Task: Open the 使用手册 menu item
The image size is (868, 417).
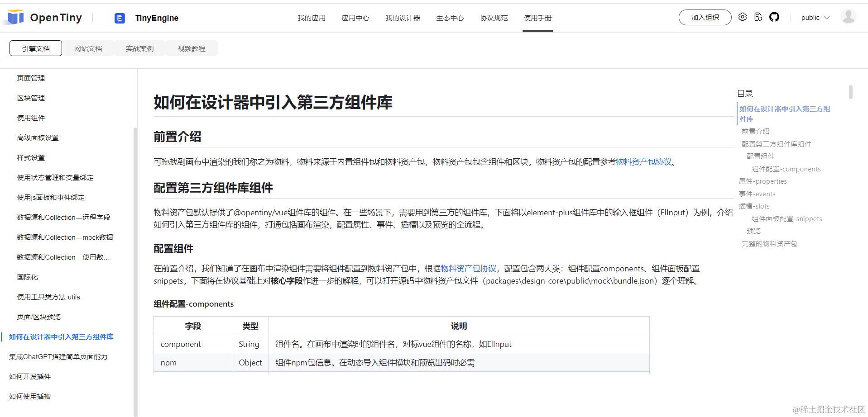Action: pos(537,18)
